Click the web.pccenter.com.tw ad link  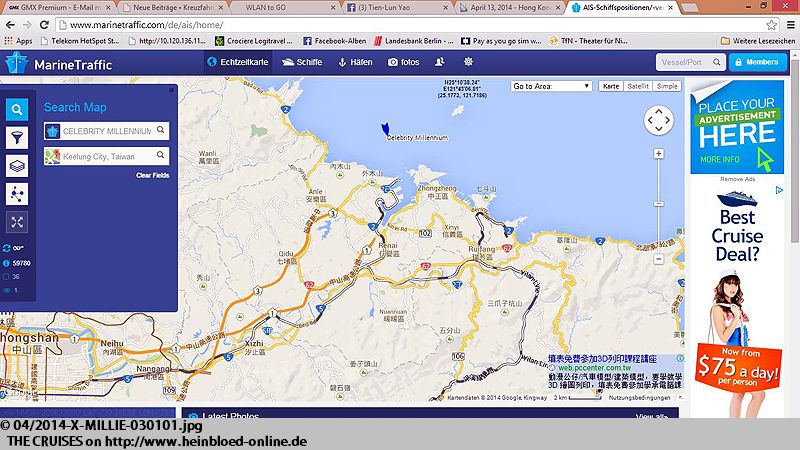tap(594, 368)
